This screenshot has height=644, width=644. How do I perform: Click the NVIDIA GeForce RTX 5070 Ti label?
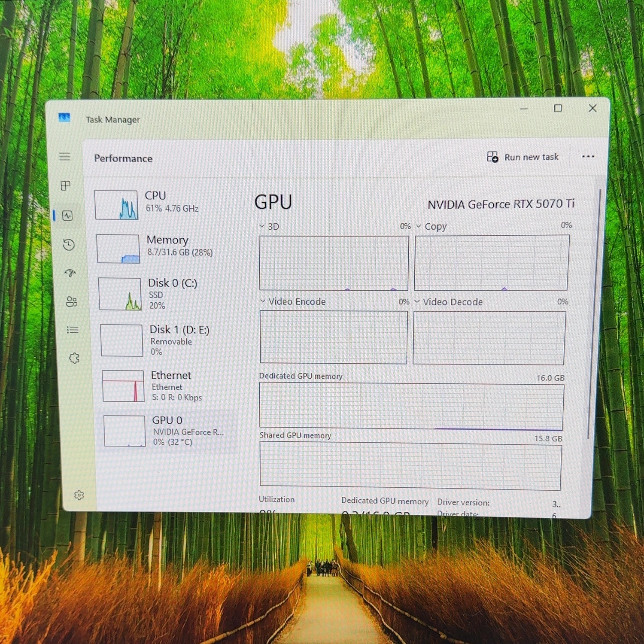click(501, 204)
